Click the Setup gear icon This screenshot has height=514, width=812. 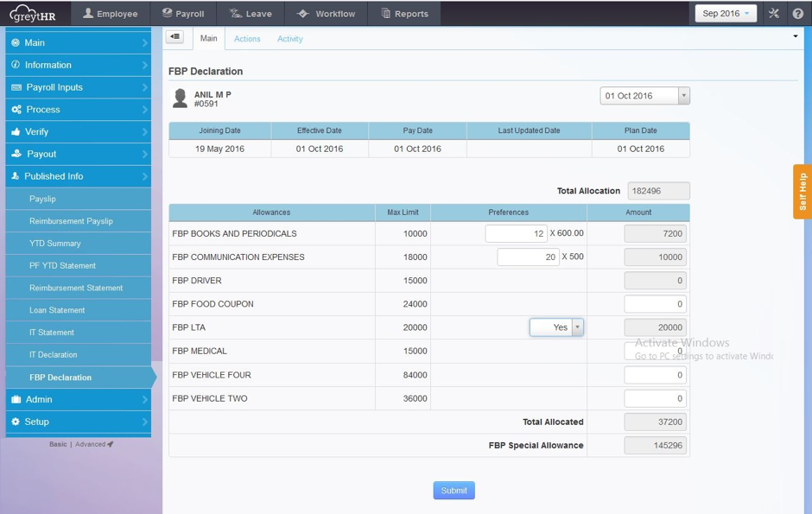click(16, 422)
